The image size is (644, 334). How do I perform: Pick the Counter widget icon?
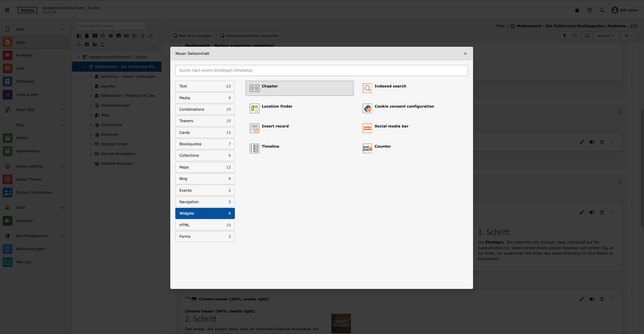tap(367, 148)
